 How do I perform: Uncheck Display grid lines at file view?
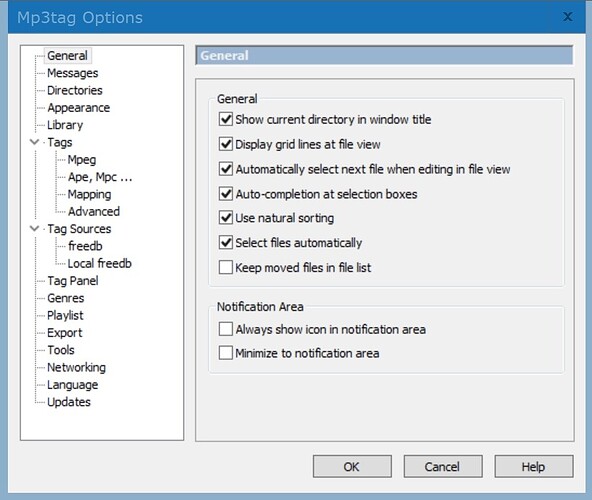pyautogui.click(x=226, y=144)
